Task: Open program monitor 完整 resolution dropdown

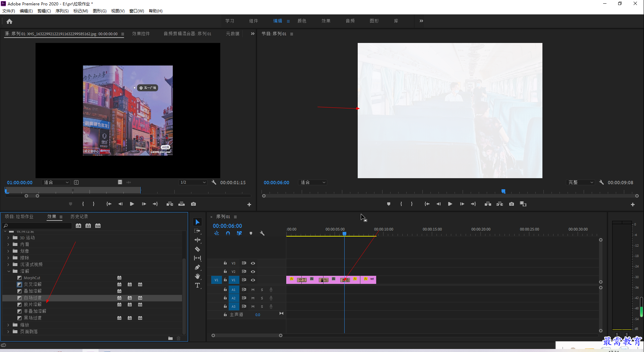Action: click(x=581, y=182)
